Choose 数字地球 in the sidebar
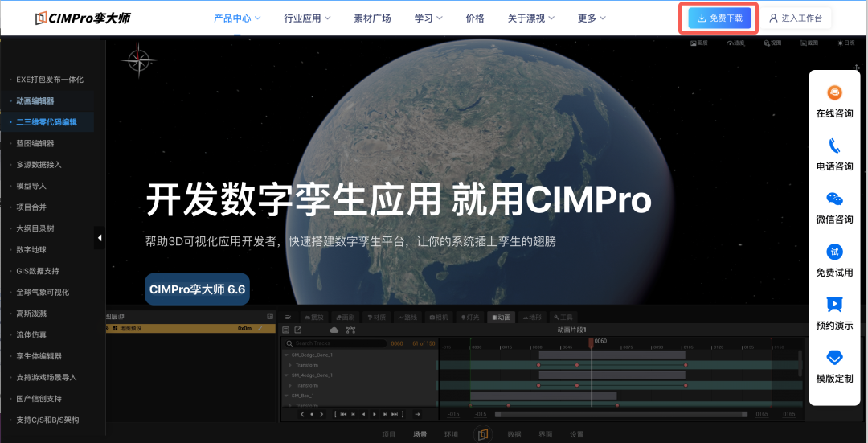Screen dimensions: 868x443 [31, 250]
